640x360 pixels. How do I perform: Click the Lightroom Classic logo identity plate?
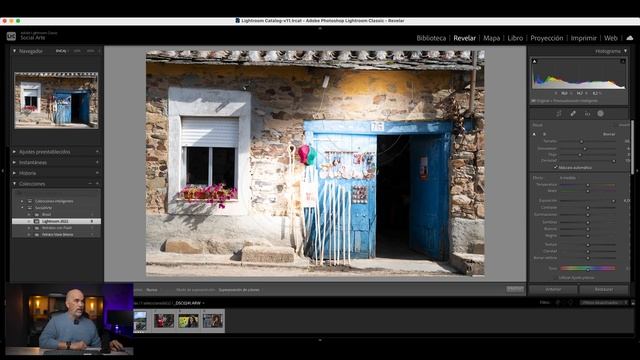[11, 36]
